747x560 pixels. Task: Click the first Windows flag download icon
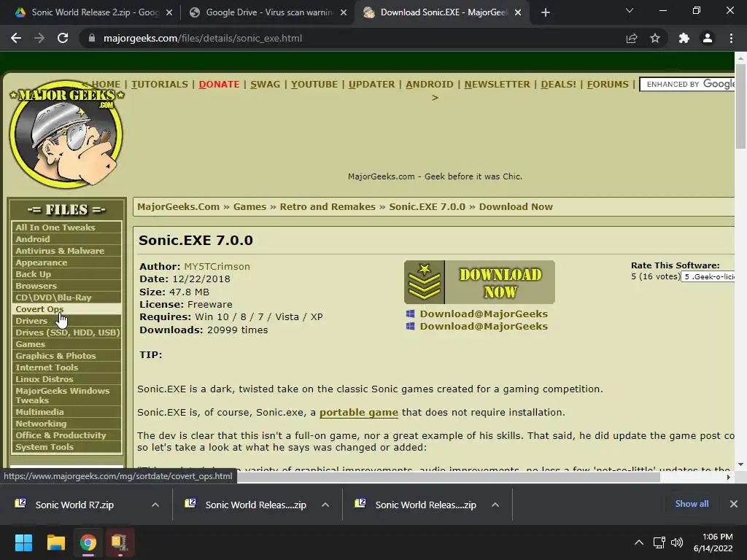(x=410, y=314)
